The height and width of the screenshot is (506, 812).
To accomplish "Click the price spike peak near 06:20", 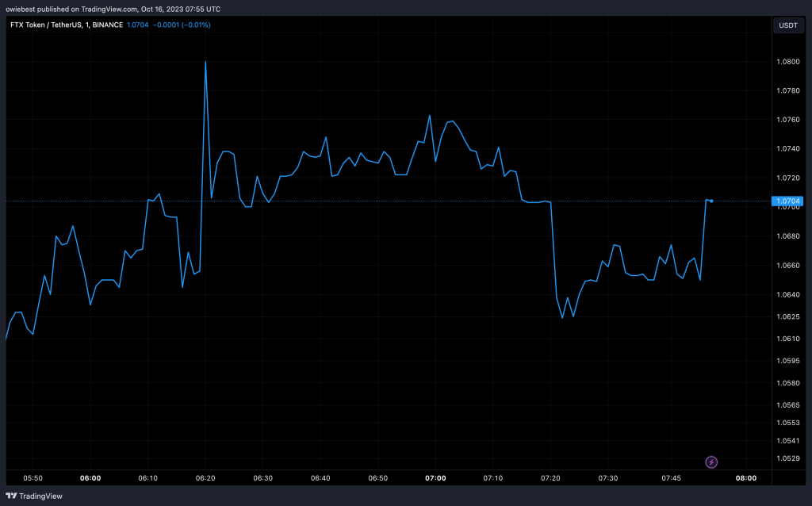I will point(205,62).
